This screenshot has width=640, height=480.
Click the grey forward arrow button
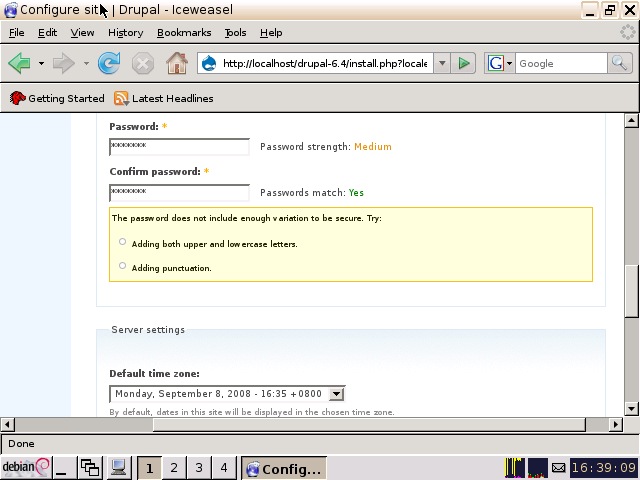coord(64,63)
